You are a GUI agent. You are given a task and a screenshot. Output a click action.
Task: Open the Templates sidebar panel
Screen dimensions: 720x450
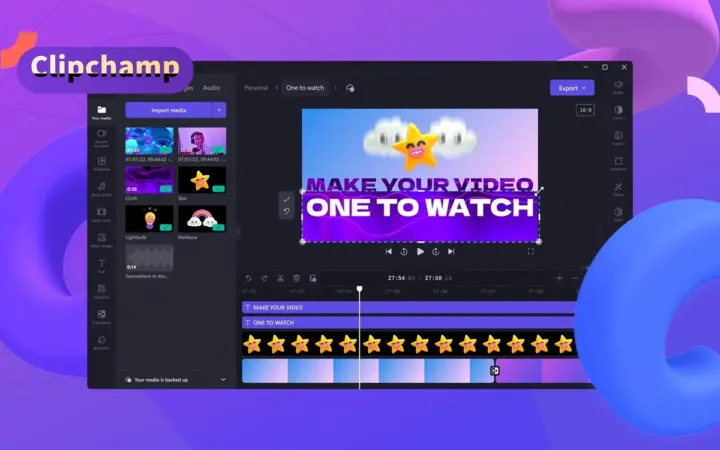(x=101, y=163)
